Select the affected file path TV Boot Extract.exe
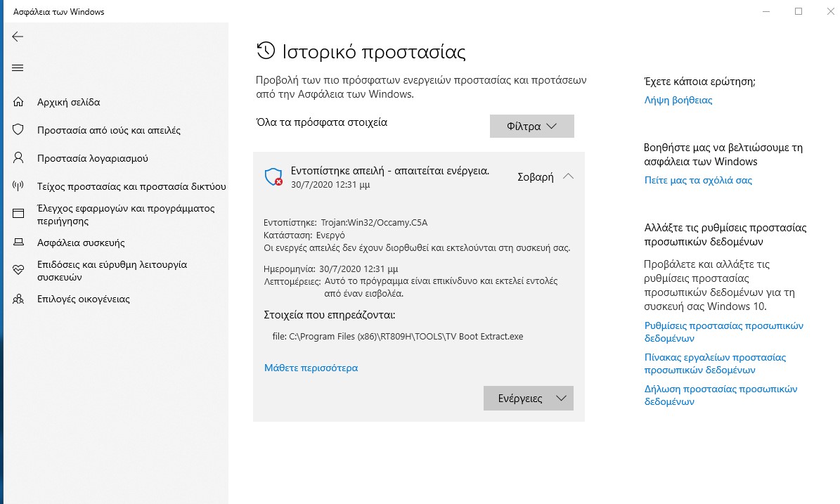 tap(398, 337)
